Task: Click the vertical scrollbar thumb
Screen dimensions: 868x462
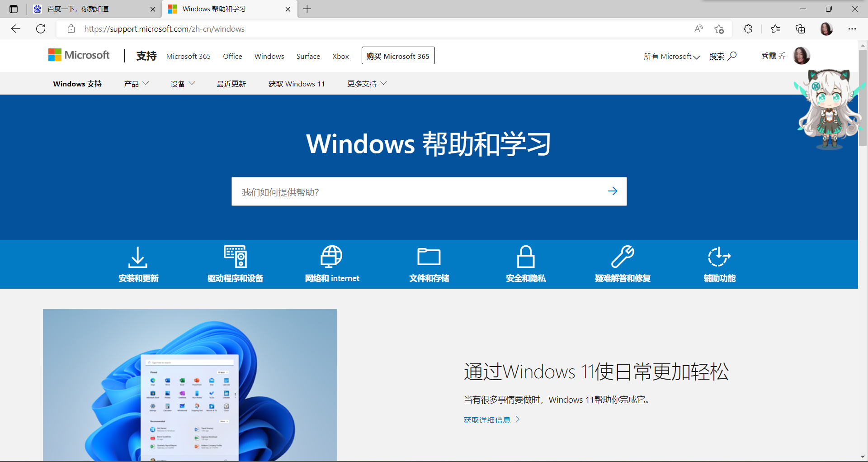Action: coord(863,97)
